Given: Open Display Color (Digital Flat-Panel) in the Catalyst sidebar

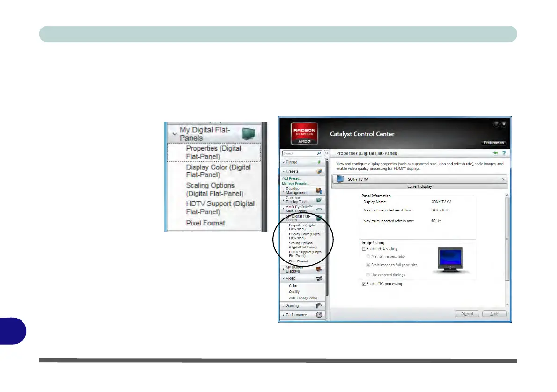Looking at the screenshot, I should point(304,236).
